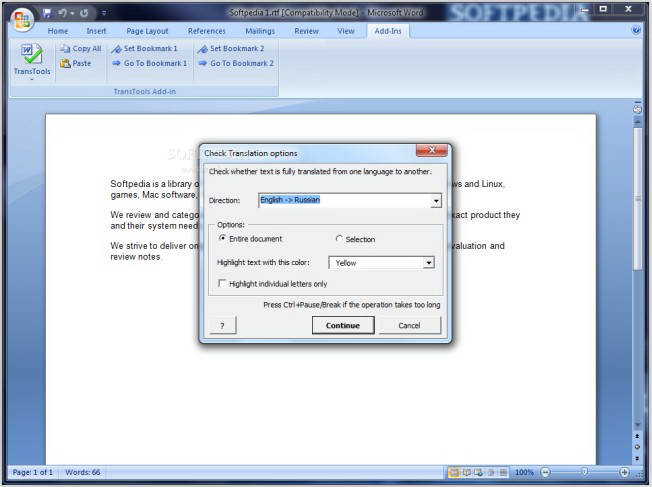Click Draft view icon in status bar
Viewport: 652px width, 487px height.
point(503,472)
